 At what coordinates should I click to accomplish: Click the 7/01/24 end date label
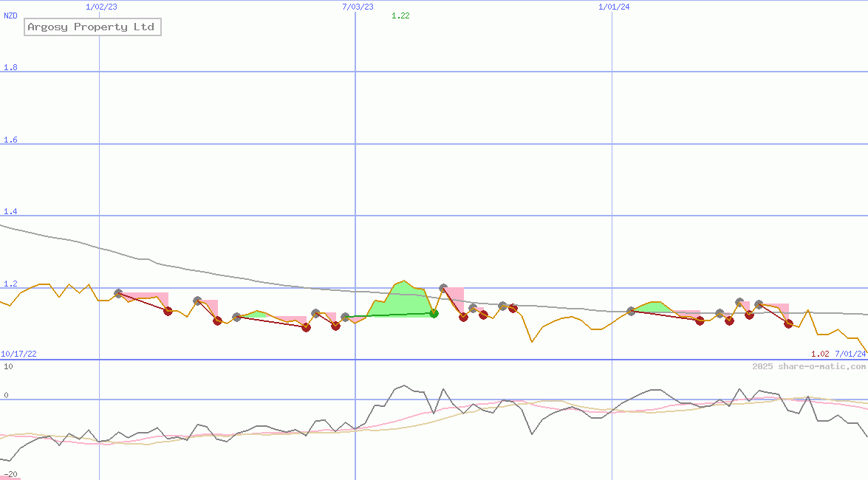click(850, 354)
